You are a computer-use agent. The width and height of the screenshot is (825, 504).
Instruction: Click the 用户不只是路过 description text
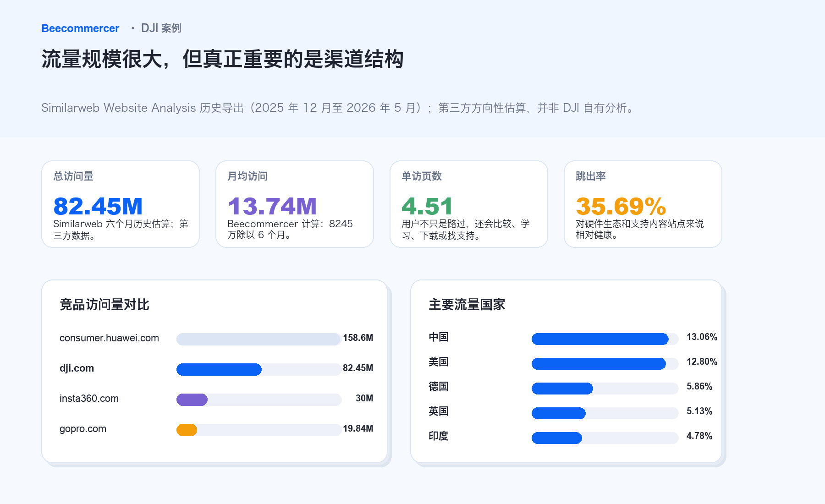[x=466, y=230]
